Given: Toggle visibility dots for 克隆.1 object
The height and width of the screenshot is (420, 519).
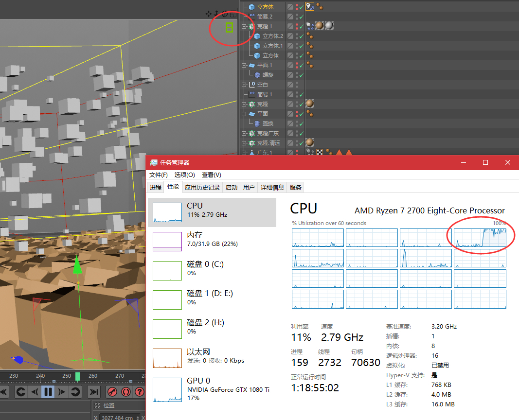Looking at the screenshot, I should (x=297, y=26).
